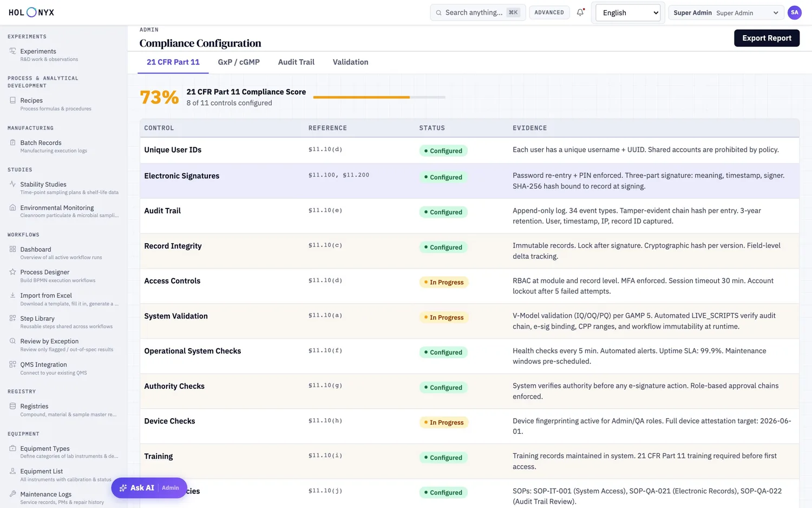Image resolution: width=812 pixels, height=508 pixels.
Task: Click the Holonyx logo
Action: [31, 12]
